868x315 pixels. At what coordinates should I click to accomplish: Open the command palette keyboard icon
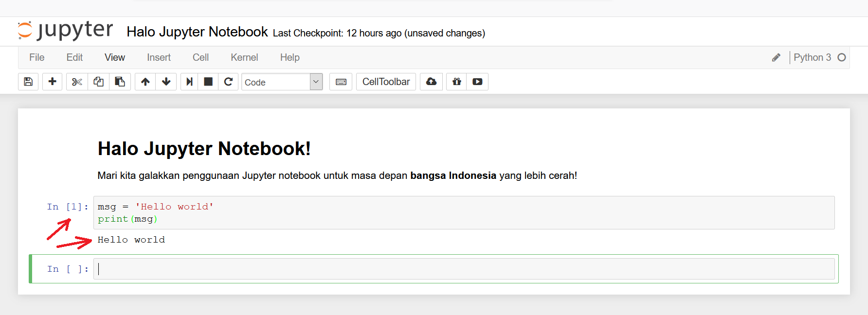341,82
